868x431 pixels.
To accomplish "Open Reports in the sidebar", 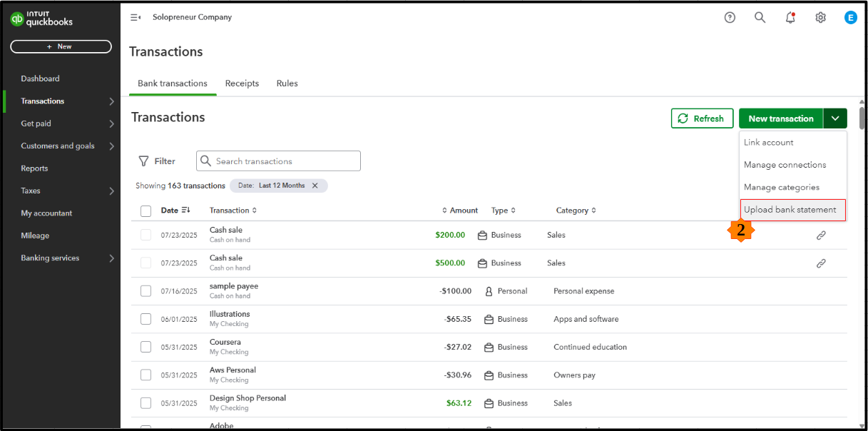I will click(x=34, y=168).
